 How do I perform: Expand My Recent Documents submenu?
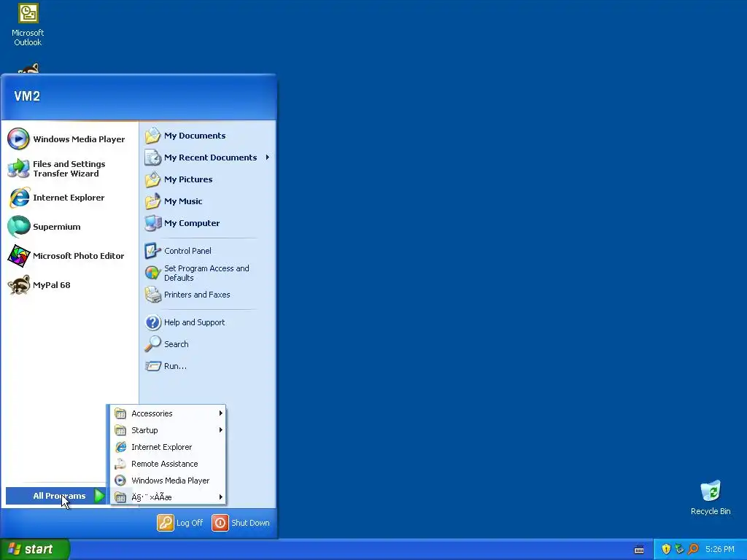(x=207, y=157)
